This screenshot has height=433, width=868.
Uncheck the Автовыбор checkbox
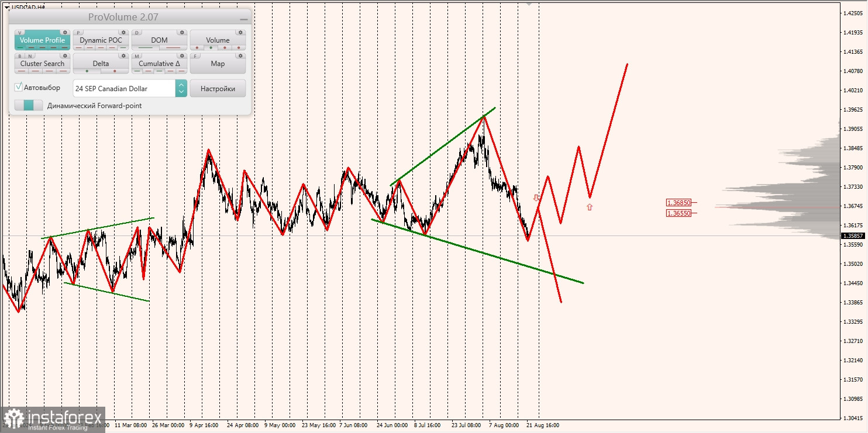click(19, 87)
